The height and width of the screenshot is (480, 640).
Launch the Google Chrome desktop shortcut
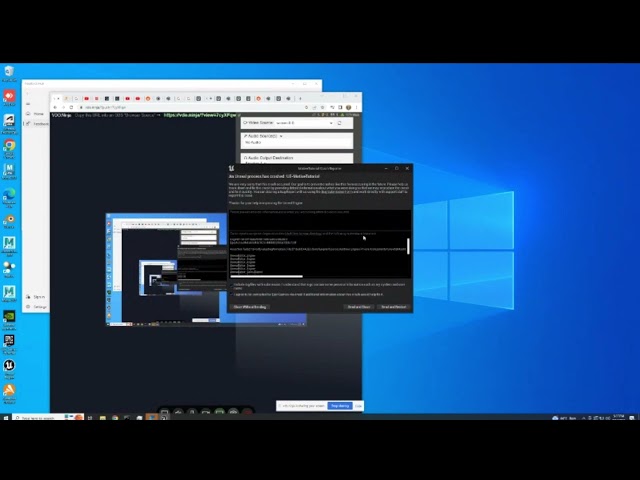[x=9, y=148]
